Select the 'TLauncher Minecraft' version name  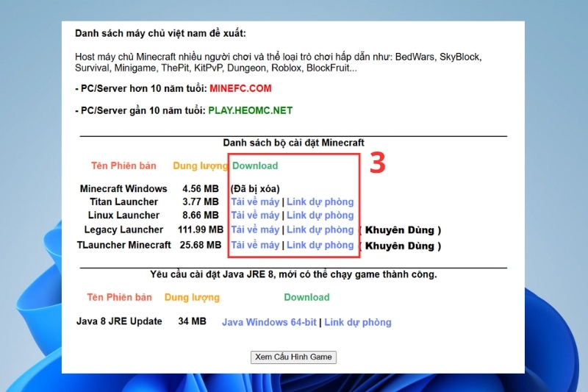click(123, 245)
